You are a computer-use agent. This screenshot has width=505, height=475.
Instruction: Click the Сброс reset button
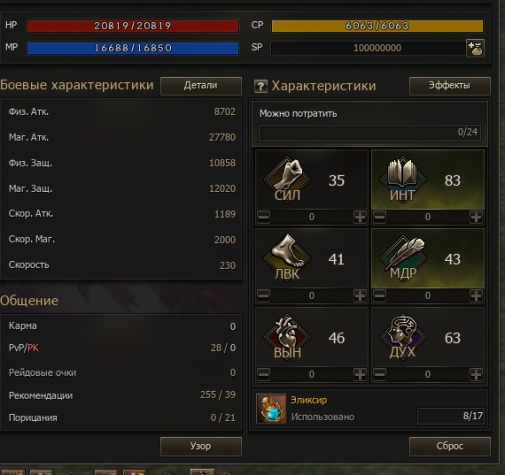(x=449, y=446)
